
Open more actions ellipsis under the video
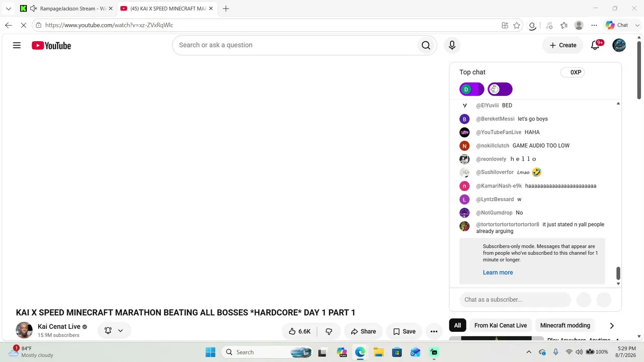point(434,331)
